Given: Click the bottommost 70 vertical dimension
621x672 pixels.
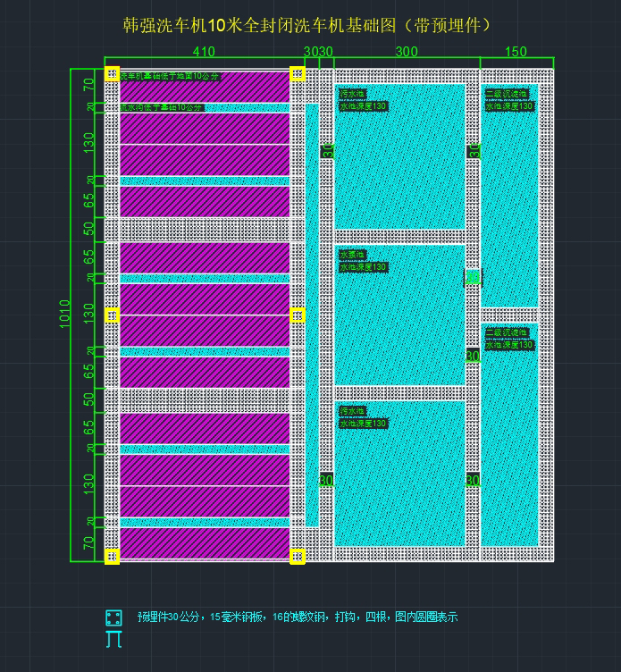Looking at the screenshot, I should (88, 543).
